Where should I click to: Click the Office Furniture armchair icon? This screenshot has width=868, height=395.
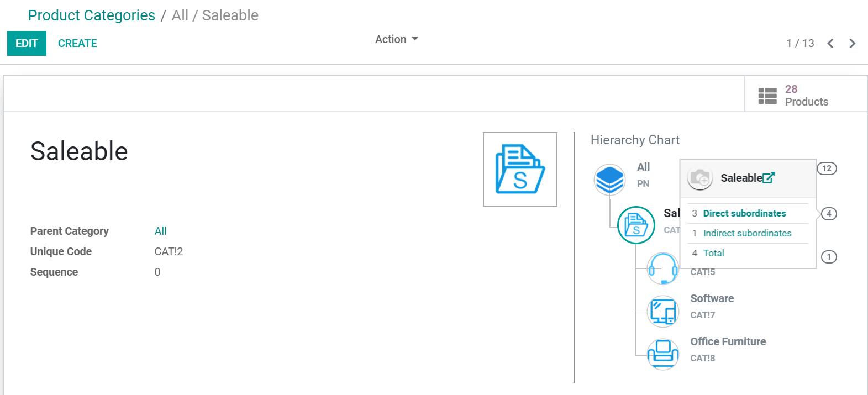tap(662, 354)
